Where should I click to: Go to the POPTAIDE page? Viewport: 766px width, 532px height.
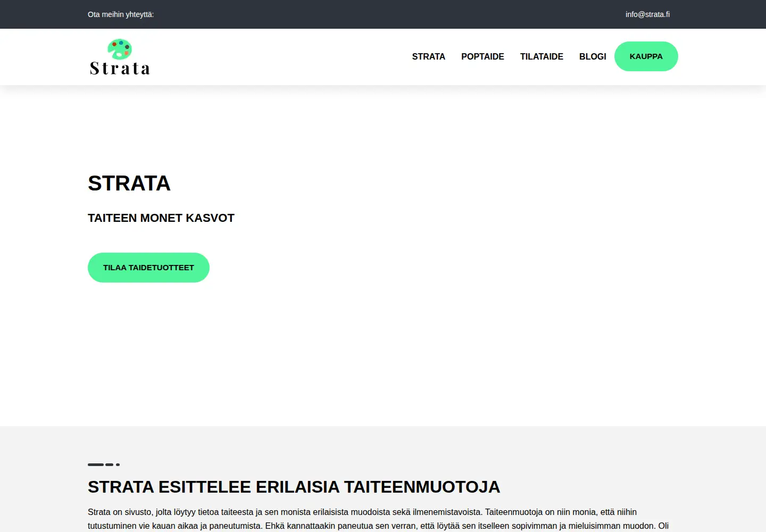(482, 56)
